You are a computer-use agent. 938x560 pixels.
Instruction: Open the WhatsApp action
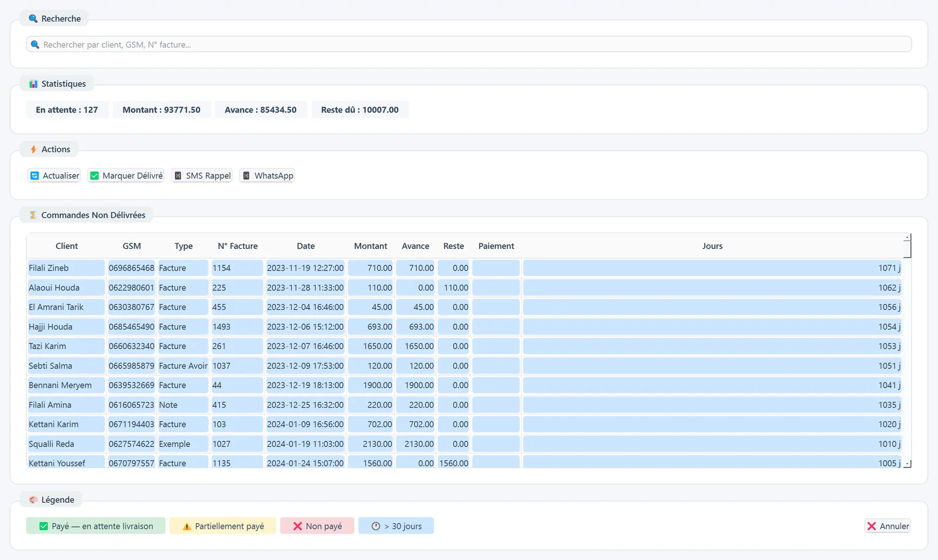pyautogui.click(x=267, y=176)
